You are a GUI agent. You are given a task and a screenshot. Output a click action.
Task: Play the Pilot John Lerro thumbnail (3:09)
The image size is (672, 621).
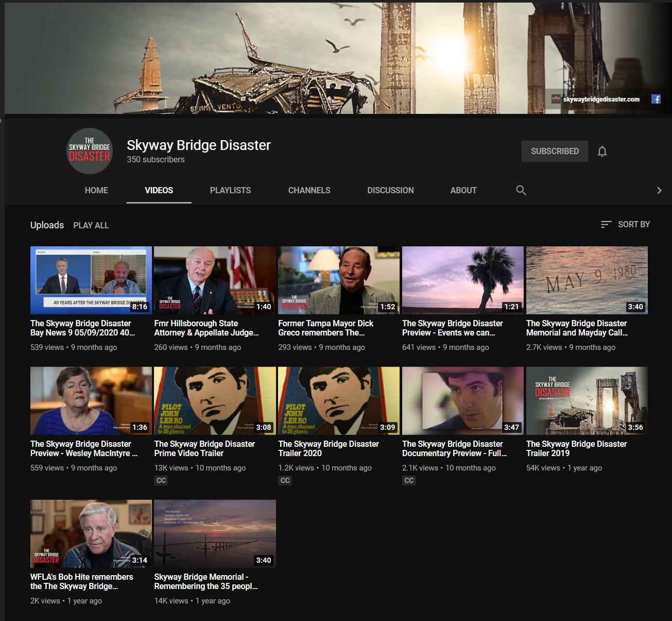coord(339,401)
